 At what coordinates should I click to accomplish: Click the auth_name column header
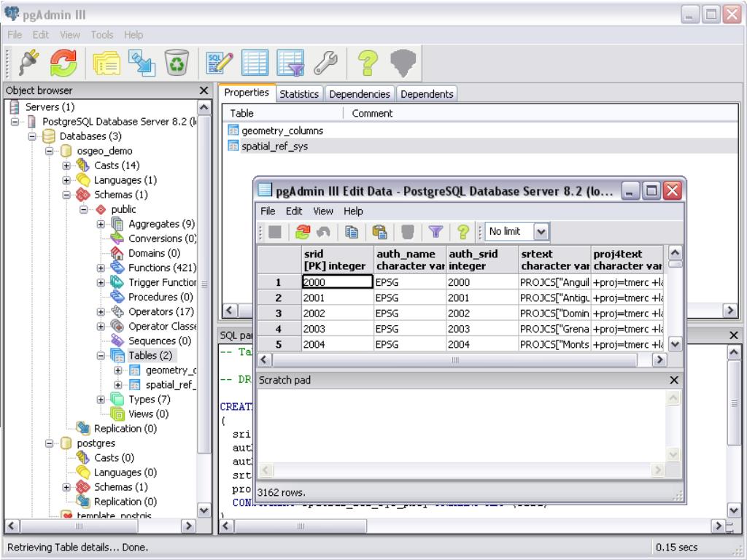click(410, 260)
